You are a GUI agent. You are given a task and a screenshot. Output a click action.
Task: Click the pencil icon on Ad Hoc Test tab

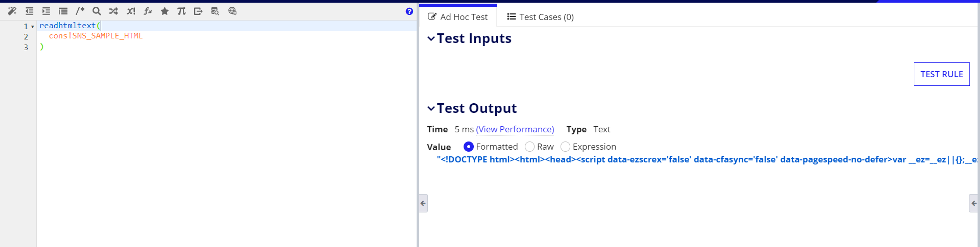[432, 16]
